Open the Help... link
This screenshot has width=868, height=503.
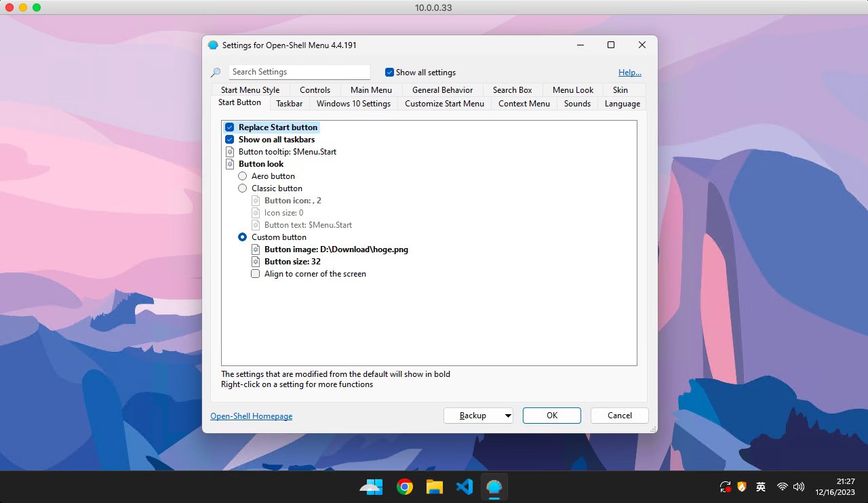pos(630,73)
